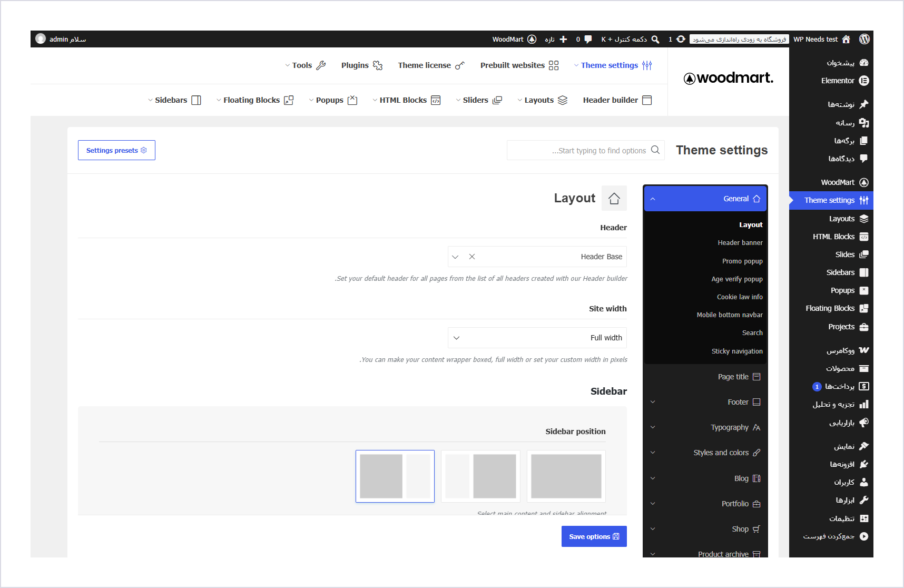The image size is (904, 588).
Task: Click the Save options button
Action: (594, 536)
